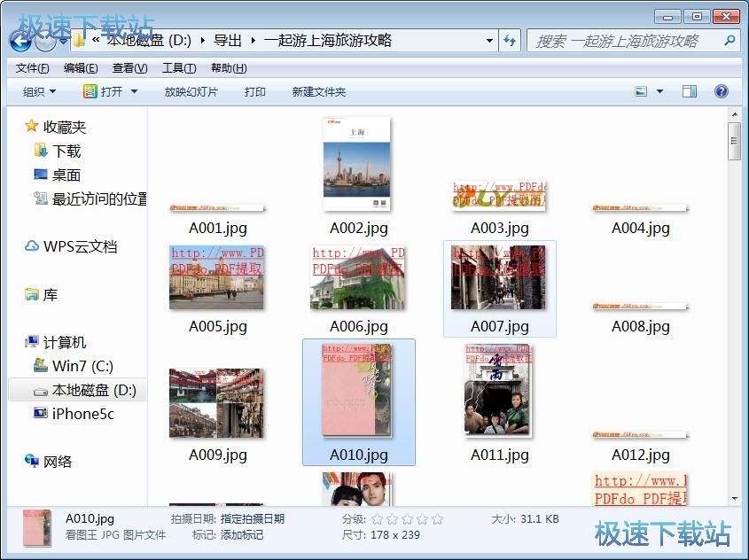Go forward with the Forward arrow
This screenshot has width=749, height=560.
pyautogui.click(x=45, y=42)
